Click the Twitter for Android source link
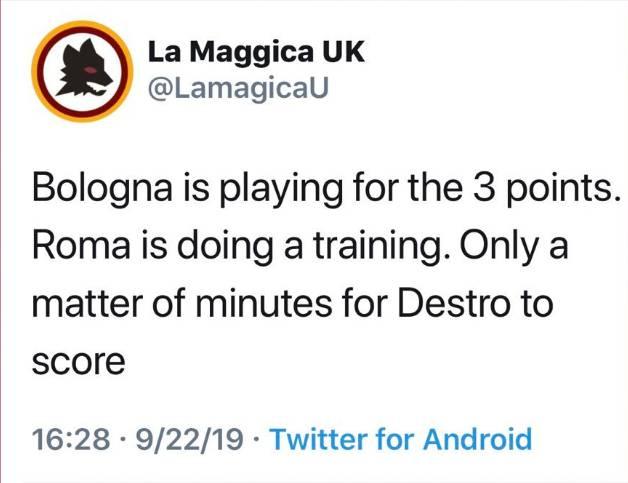628x483 pixels. coord(401,439)
